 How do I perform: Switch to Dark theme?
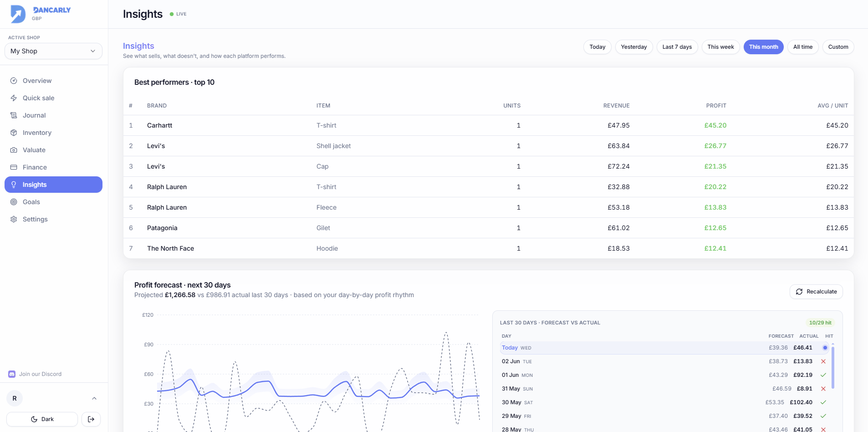click(x=42, y=419)
